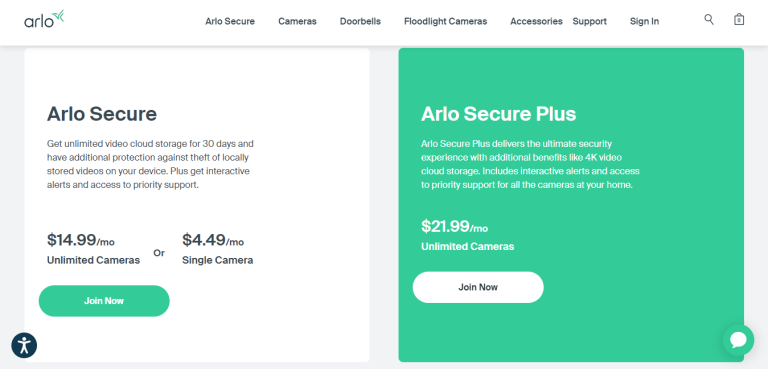The width and height of the screenshot is (768, 369).
Task: Go to the Support page
Action: point(590,22)
